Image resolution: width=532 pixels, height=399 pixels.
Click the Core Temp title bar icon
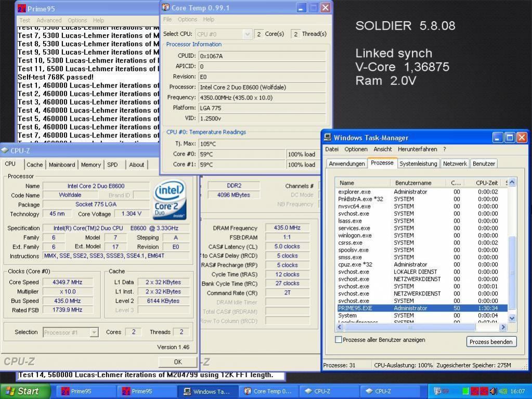click(x=165, y=8)
